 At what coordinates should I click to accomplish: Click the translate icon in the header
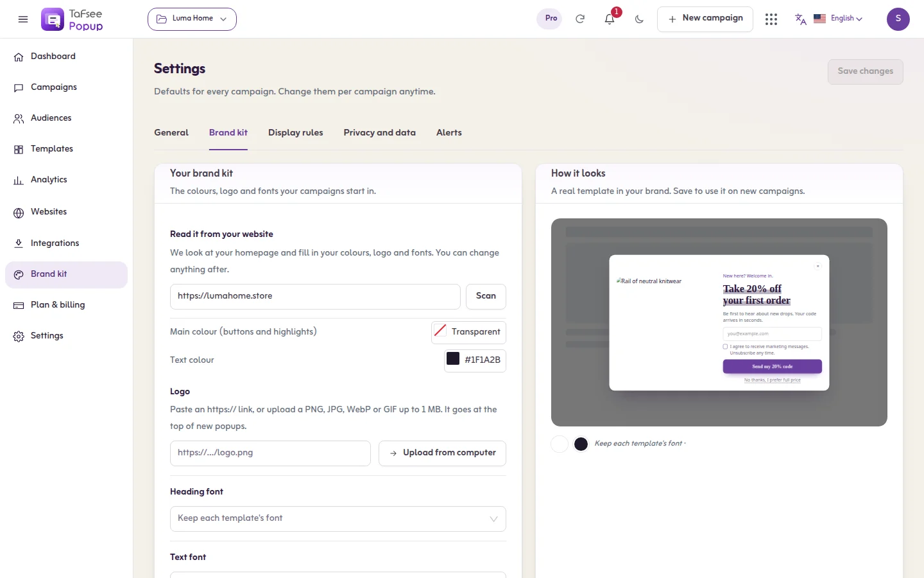coord(801,19)
